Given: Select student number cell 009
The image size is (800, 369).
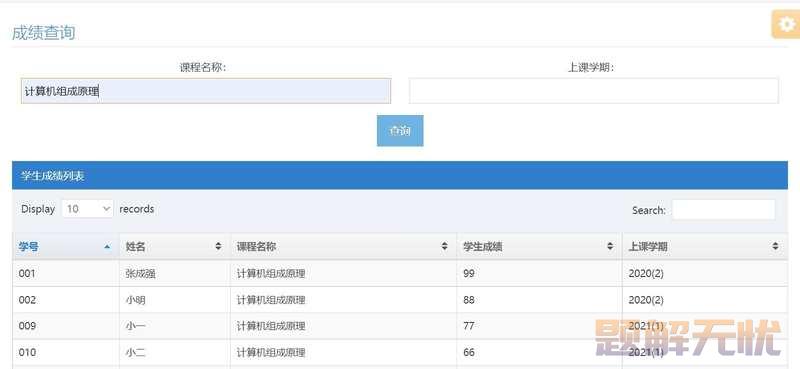Looking at the screenshot, I should pos(27,326).
